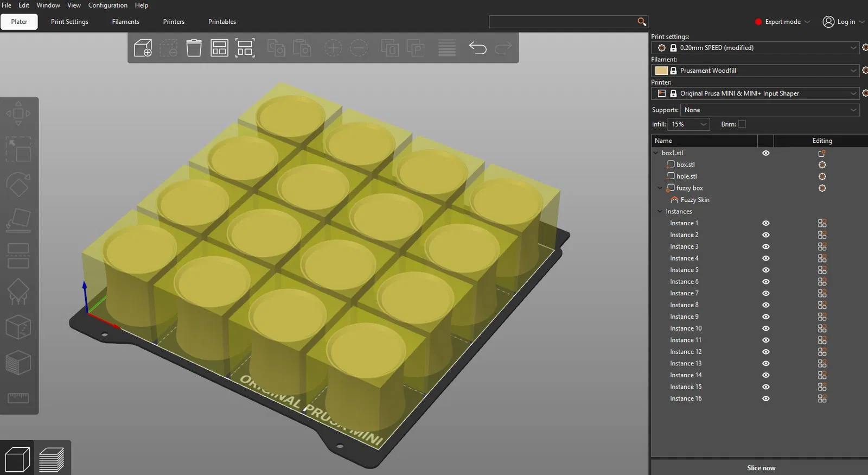Click the Arrange selection icon
Viewport: 868px width, 475px height.
coord(245,48)
